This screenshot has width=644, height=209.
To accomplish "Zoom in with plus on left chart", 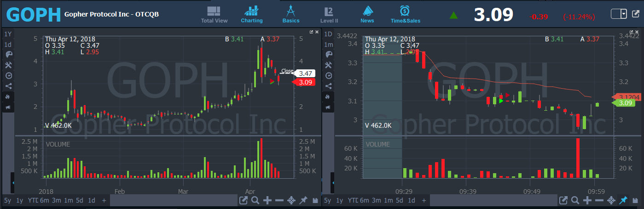I will click(x=267, y=201).
